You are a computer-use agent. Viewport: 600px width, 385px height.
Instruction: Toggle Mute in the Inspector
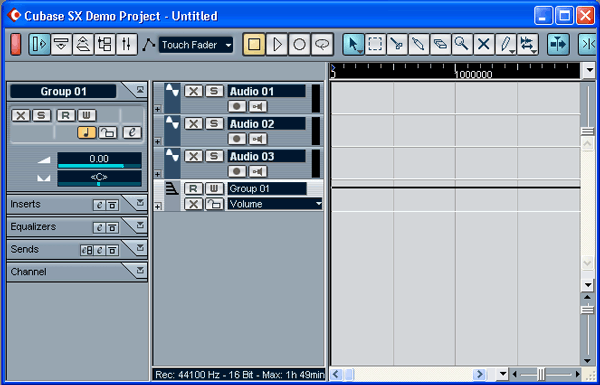[x=21, y=115]
